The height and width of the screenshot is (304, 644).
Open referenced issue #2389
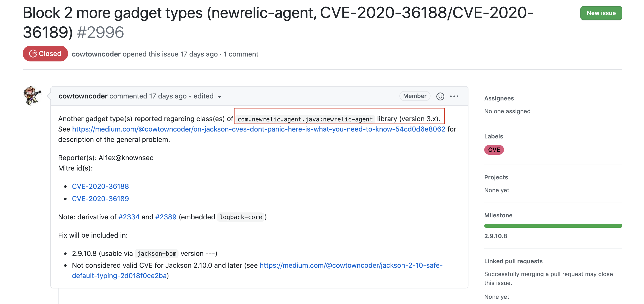(166, 217)
